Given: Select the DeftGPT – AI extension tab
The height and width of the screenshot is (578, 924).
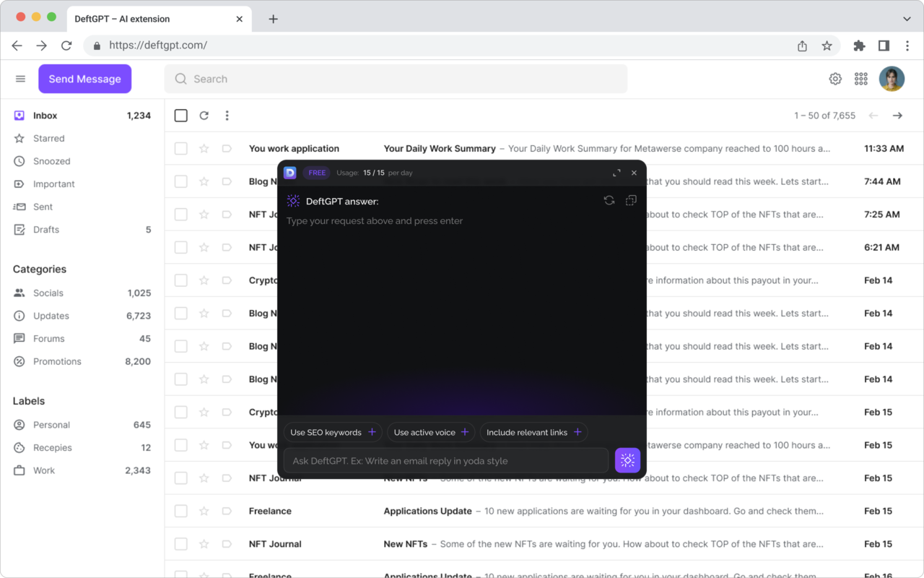Looking at the screenshot, I should (x=159, y=19).
